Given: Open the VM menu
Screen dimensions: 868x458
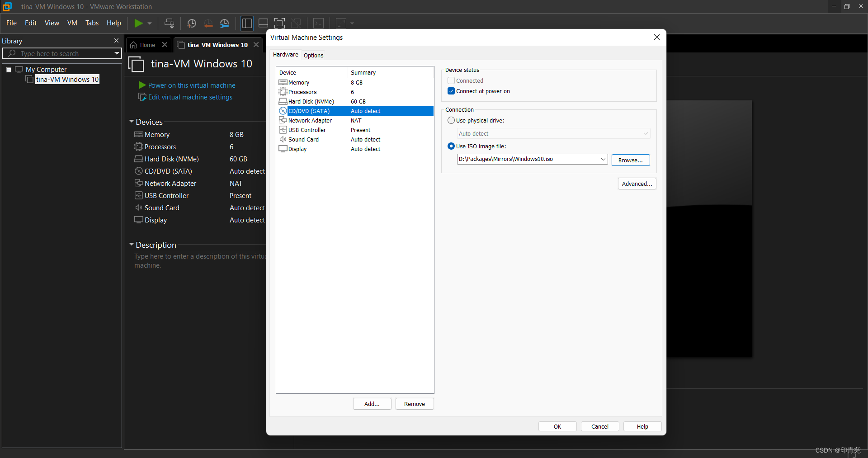Looking at the screenshot, I should point(72,23).
